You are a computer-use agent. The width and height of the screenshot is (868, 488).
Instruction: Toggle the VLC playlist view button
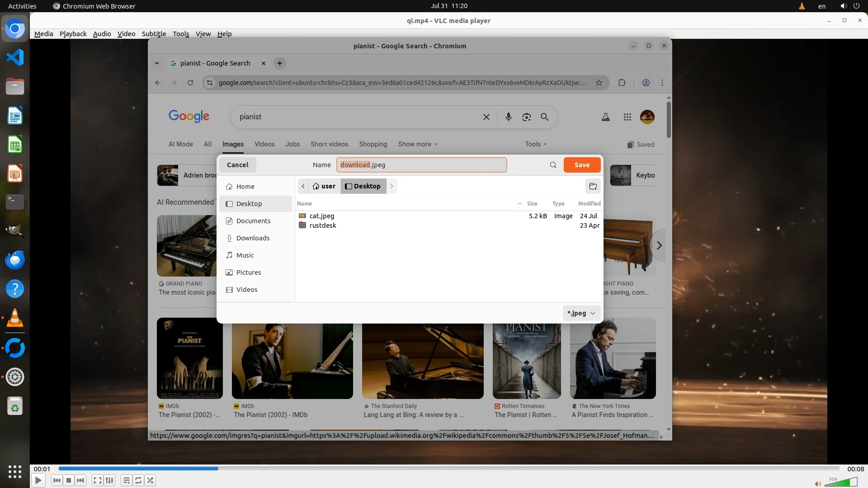point(127,480)
